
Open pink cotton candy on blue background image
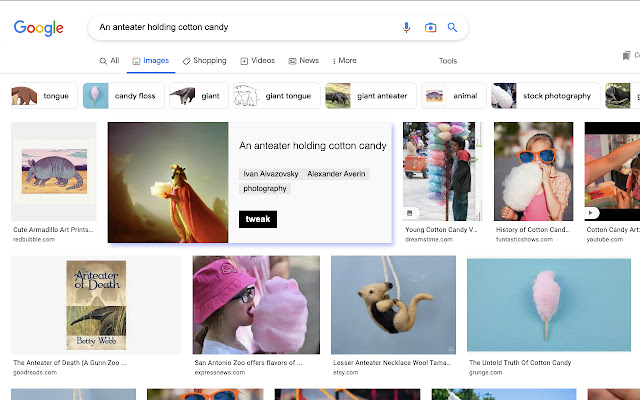(x=549, y=305)
